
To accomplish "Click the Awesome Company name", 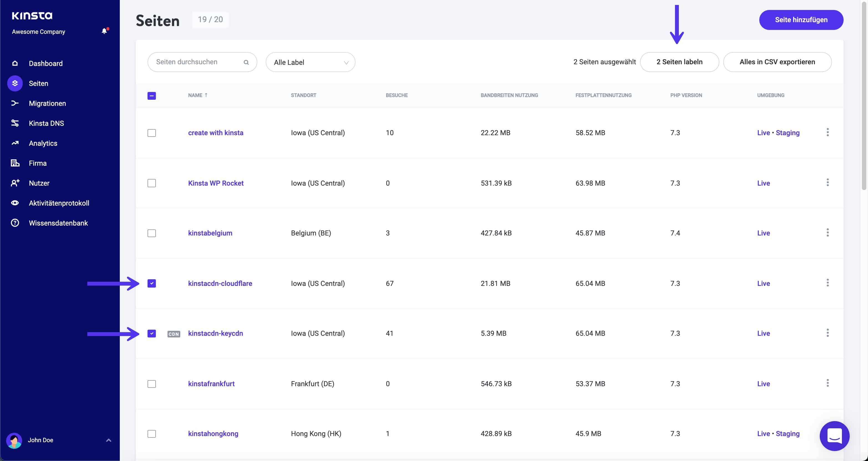I will pyautogui.click(x=39, y=32).
